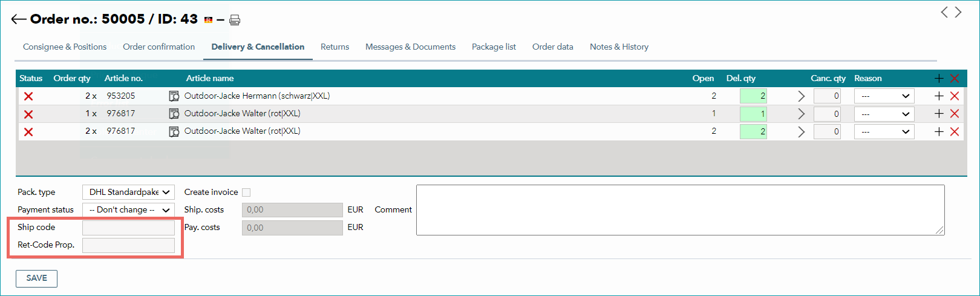Click the transfer arrow in 2 x 976817 row
This screenshot has width=980, height=296.
point(802,131)
